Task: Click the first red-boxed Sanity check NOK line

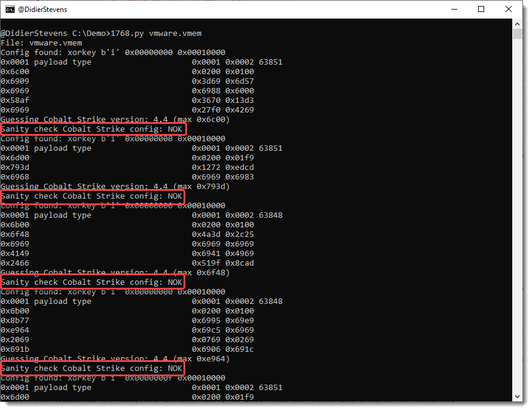Action: (x=92, y=129)
